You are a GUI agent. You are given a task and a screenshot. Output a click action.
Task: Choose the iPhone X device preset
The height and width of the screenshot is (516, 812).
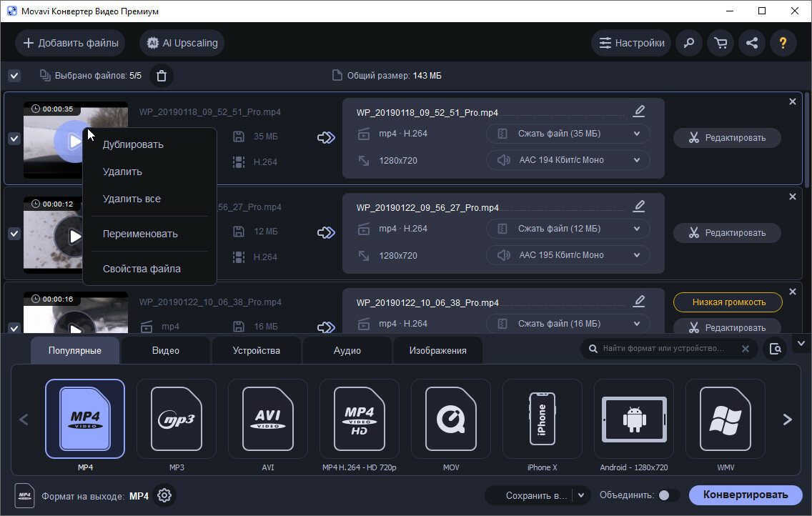click(543, 419)
